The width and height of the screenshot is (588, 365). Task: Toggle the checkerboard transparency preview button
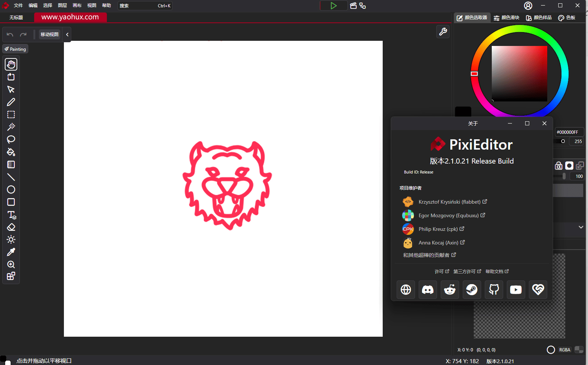[579, 350]
